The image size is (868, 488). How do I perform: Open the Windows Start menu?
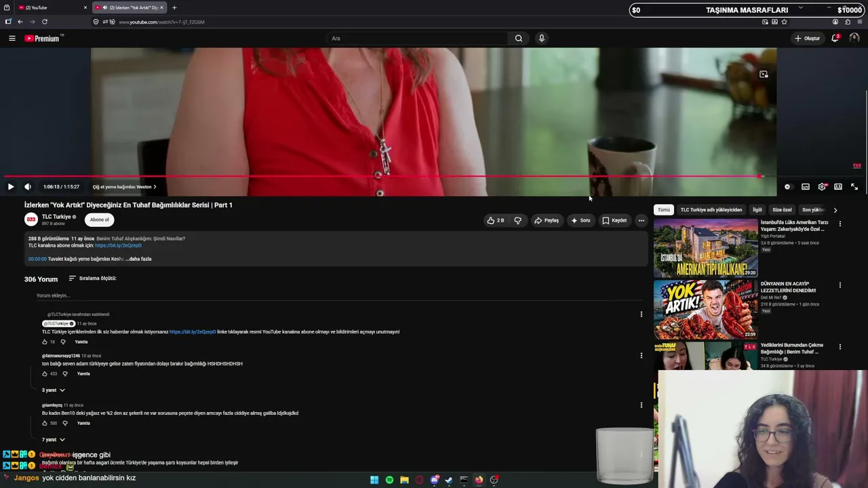pyautogui.click(x=374, y=480)
